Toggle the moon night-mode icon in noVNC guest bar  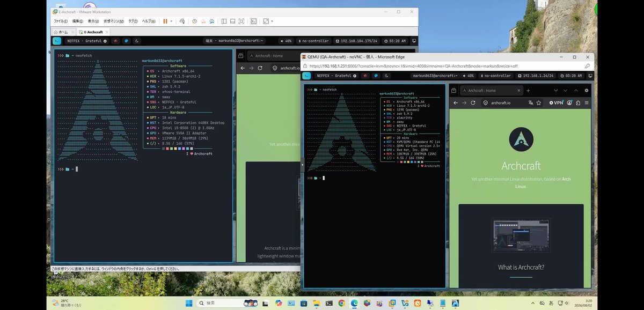point(385,76)
